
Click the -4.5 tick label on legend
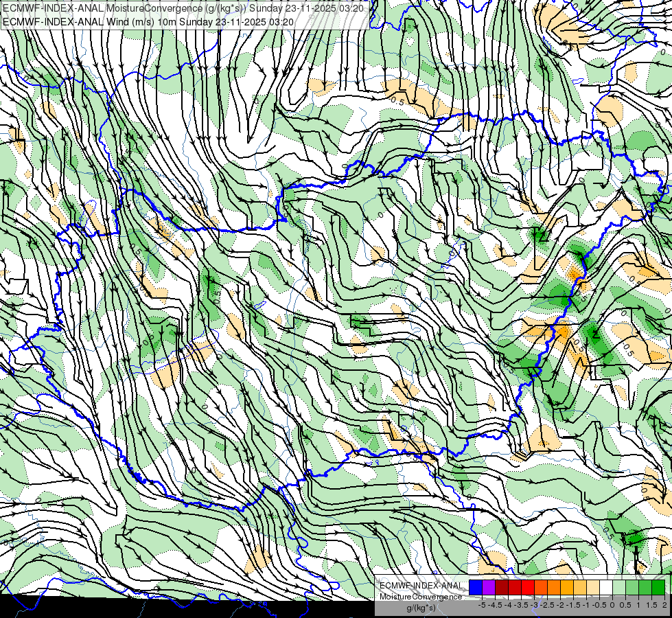point(496,605)
